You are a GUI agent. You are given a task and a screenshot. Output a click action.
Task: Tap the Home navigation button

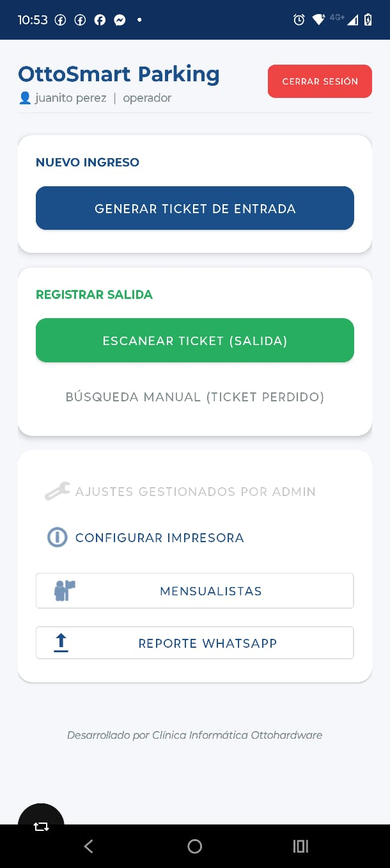pos(195,846)
